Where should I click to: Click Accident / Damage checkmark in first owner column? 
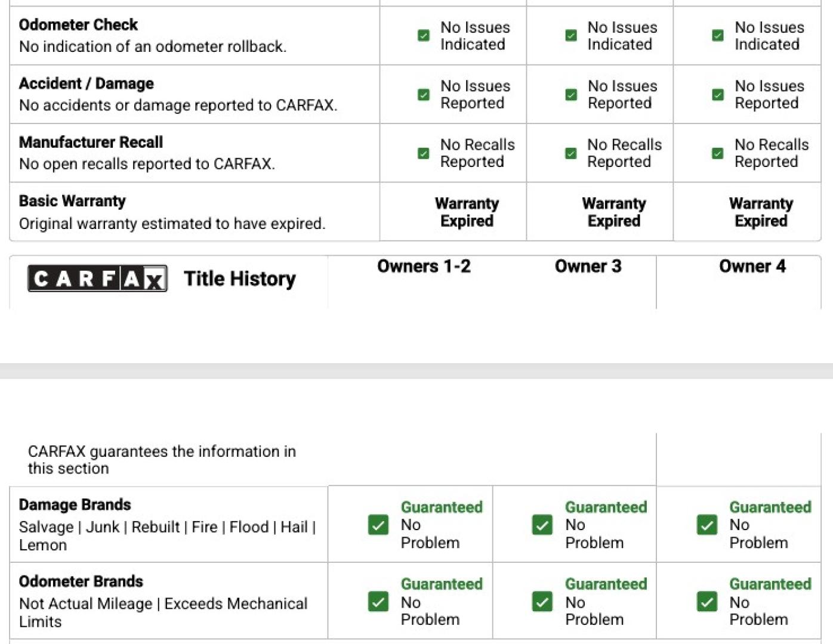pyautogui.click(x=424, y=95)
